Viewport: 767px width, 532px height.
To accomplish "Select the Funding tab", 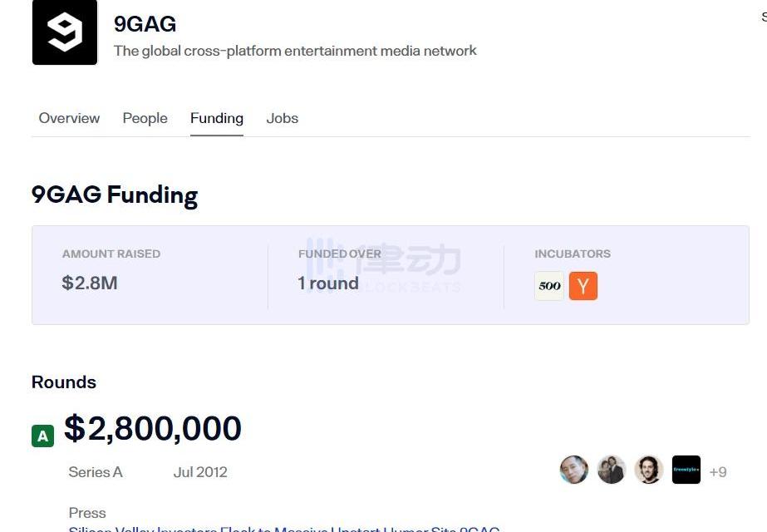I will [216, 118].
